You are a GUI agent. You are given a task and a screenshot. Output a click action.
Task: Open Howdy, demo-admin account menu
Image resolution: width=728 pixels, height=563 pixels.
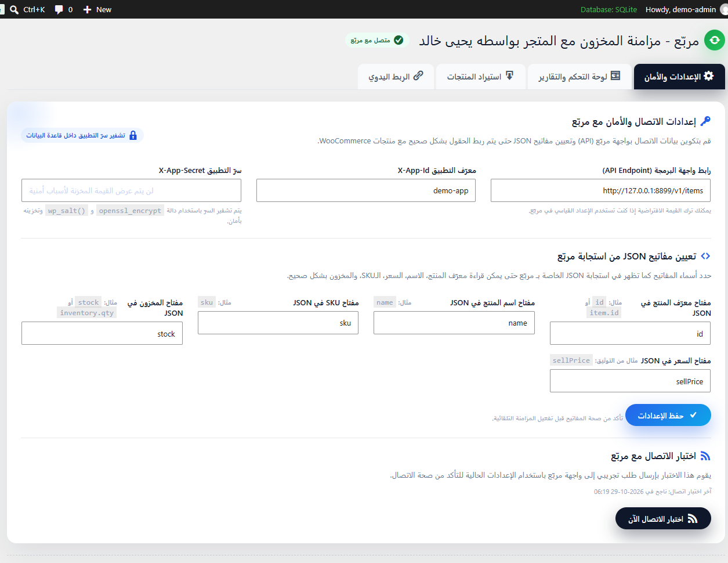(686, 9)
